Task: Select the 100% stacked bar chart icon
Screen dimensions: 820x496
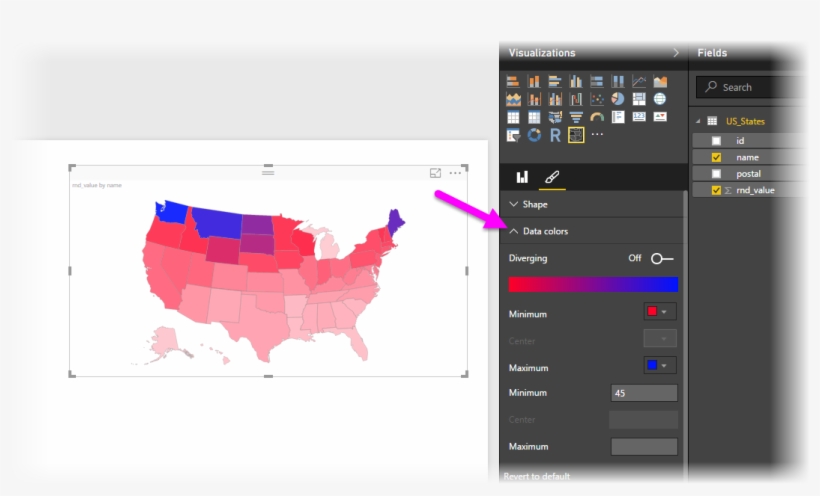Action: [597, 81]
